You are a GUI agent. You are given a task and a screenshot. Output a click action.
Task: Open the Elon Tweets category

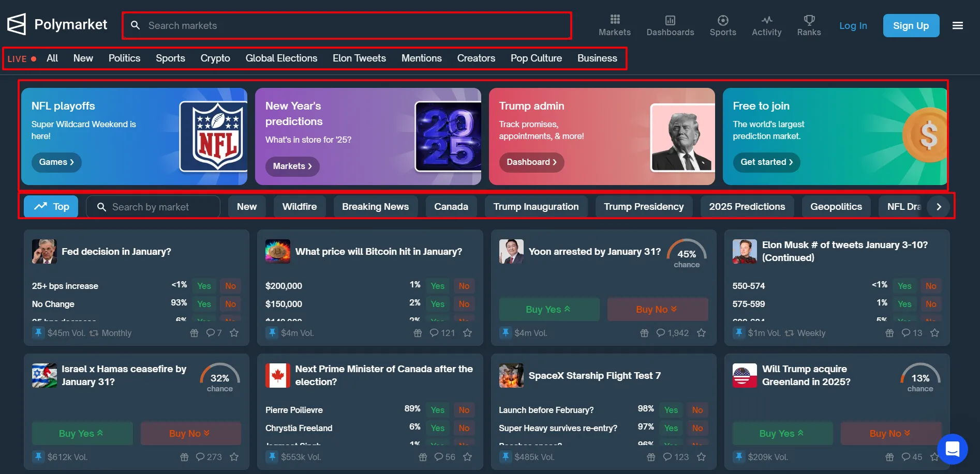pyautogui.click(x=359, y=58)
